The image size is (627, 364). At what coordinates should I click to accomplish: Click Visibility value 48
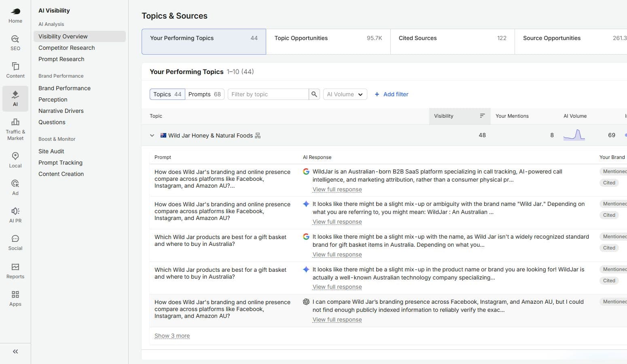click(x=482, y=135)
